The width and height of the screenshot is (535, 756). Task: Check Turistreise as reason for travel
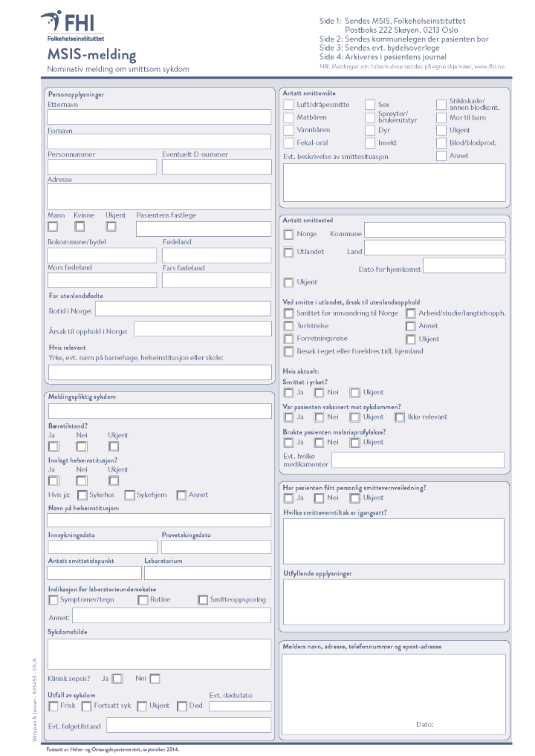pyautogui.click(x=288, y=326)
